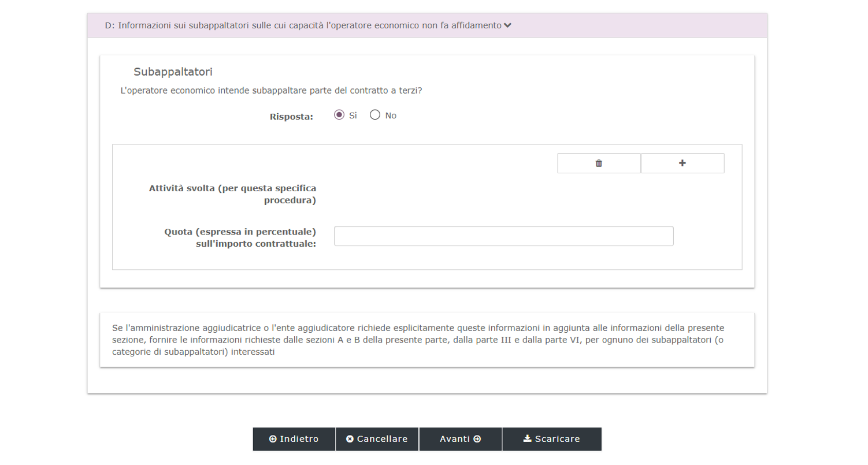Image resolution: width=868 pixels, height=465 pixels.
Task: Click the plus icon to add subcontractor
Action: (x=682, y=163)
